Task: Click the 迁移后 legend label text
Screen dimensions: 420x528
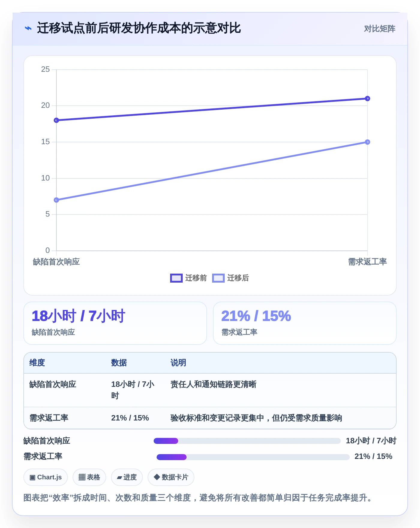Action: point(238,278)
